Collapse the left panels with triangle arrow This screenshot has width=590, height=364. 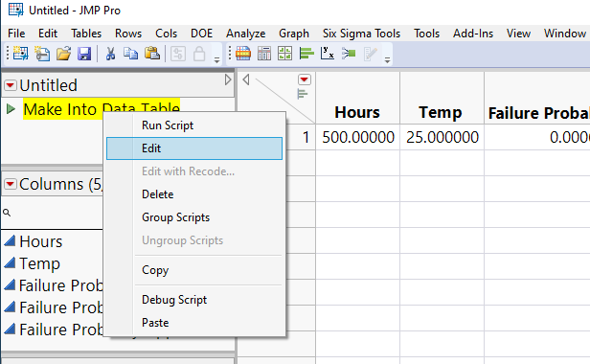(246, 80)
